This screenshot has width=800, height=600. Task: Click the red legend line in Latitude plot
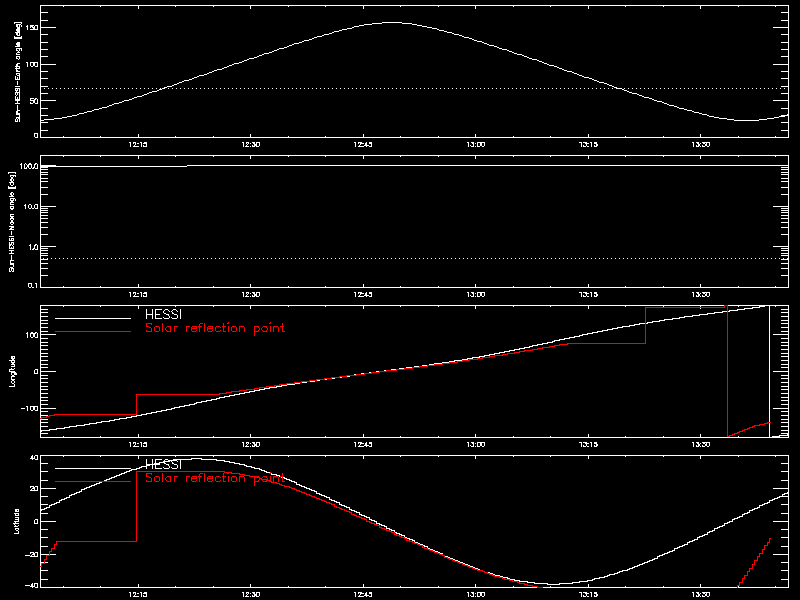[x=93, y=482]
